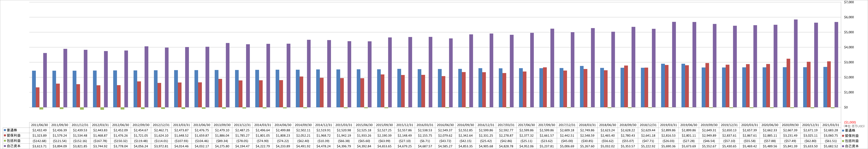
Task: Click the ($46.54) cell under 2019/09/30
Action: 709,141
